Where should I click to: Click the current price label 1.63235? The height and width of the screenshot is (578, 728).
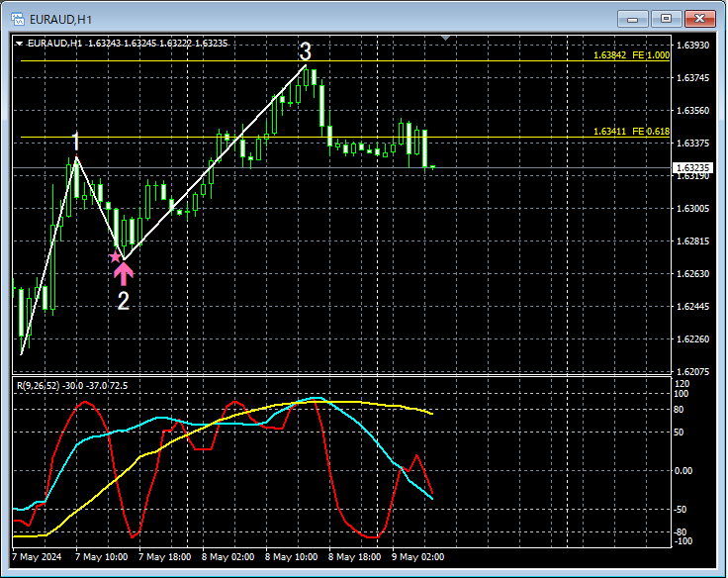(692, 168)
